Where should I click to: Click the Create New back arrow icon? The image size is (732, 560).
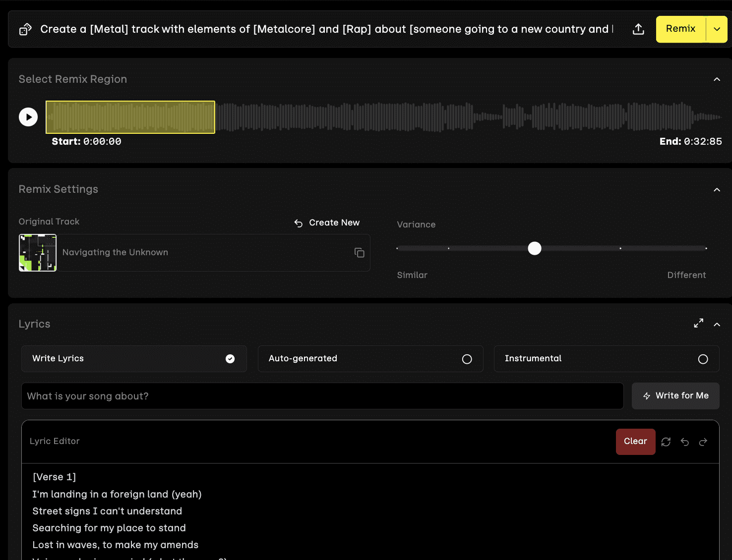[x=298, y=223]
